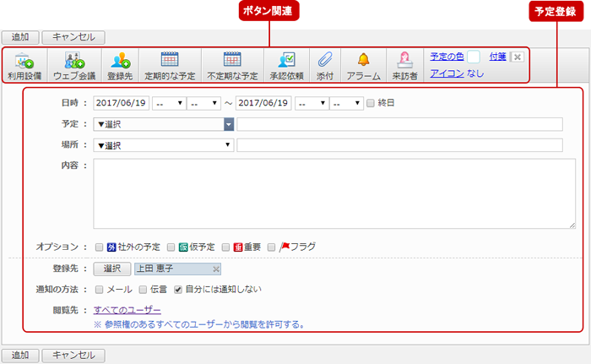
Task: Click the 添付 paperclip attachment icon
Action: pyautogui.click(x=325, y=65)
